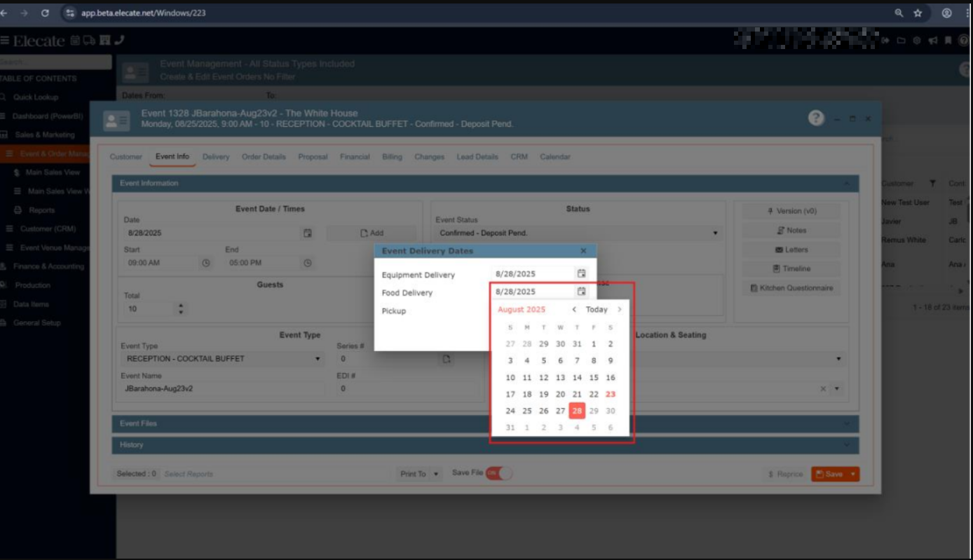Switch to the Financial tab

355,157
